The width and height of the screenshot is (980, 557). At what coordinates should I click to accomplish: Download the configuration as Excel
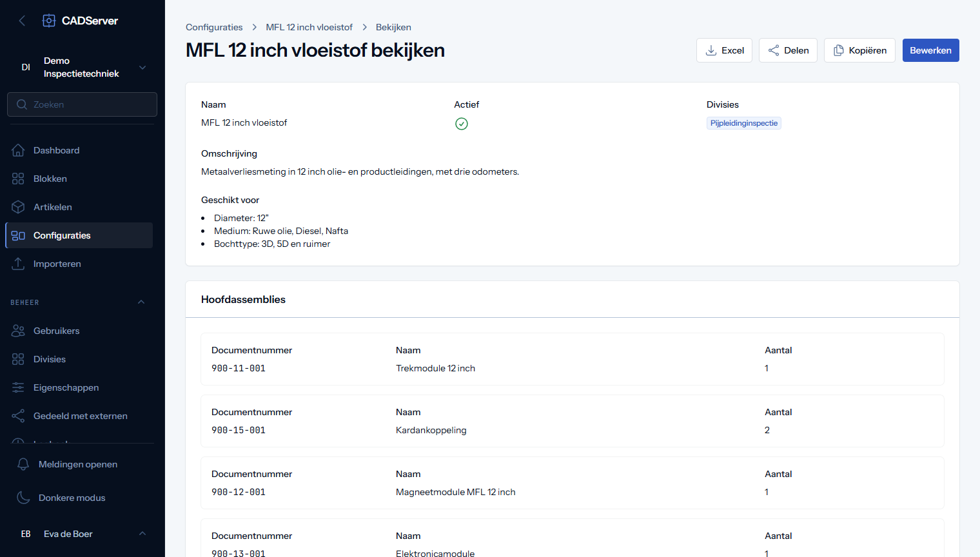(724, 50)
